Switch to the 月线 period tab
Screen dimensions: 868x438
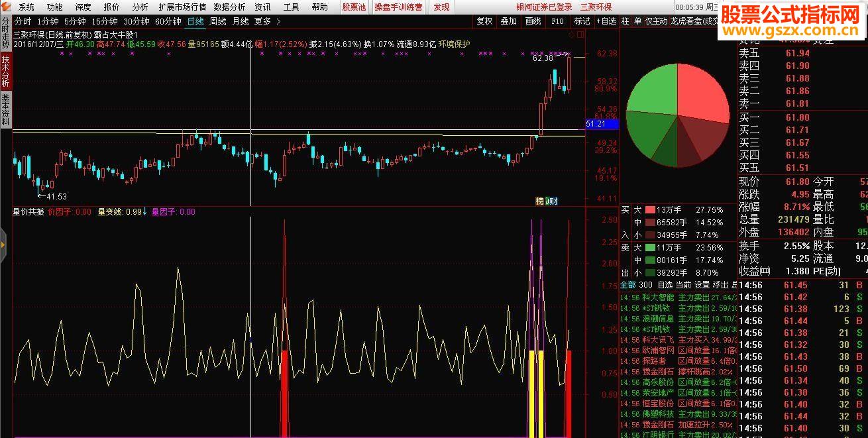pyautogui.click(x=240, y=21)
